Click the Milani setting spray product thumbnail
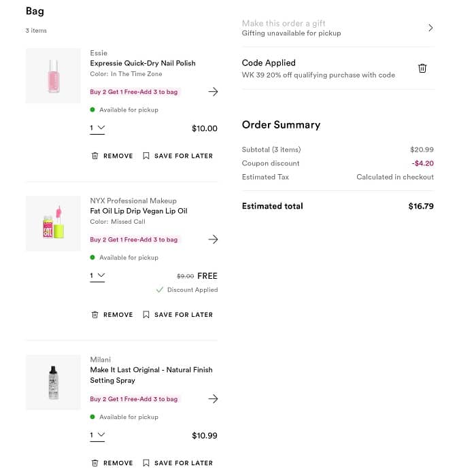The height and width of the screenshot is (476, 476). coord(53,382)
